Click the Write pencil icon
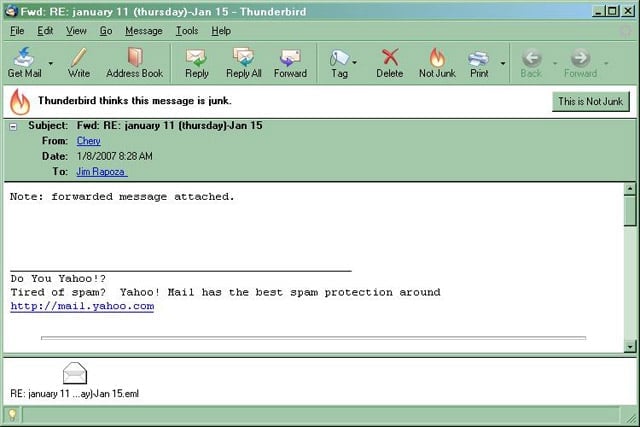Image resolution: width=640 pixels, height=427 pixels. click(78, 57)
